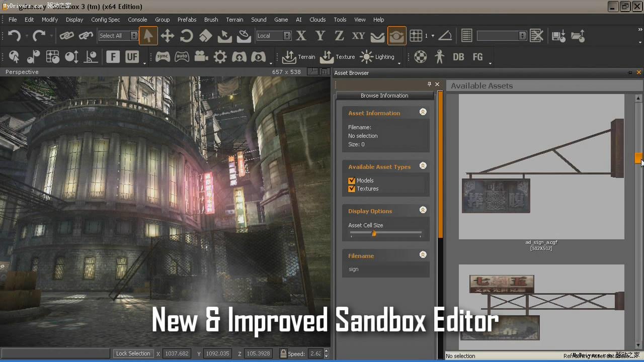Collapse the Asset Information section
The height and width of the screenshot is (362, 644).
click(x=423, y=113)
